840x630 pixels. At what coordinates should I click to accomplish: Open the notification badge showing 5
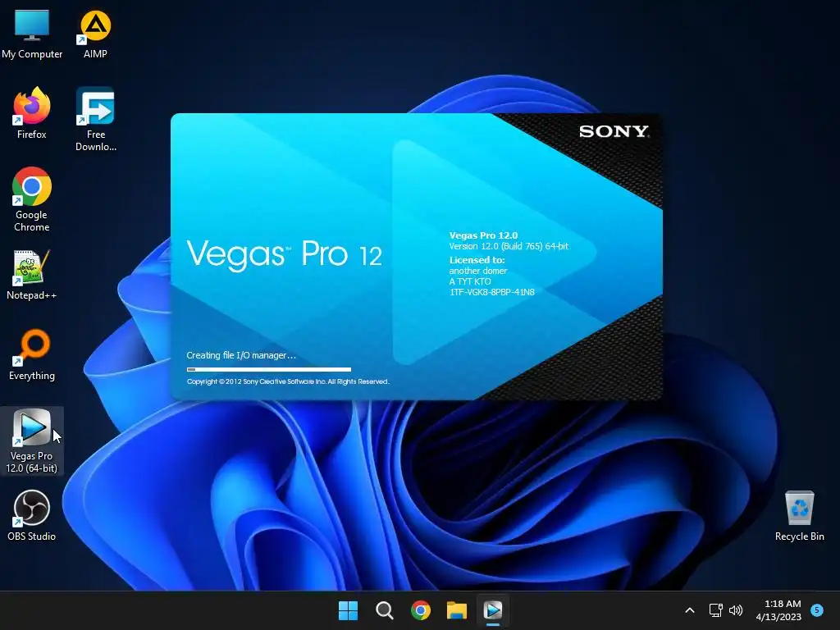point(817,609)
